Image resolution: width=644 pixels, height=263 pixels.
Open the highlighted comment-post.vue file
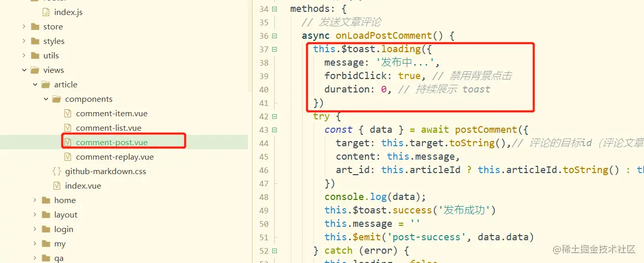click(x=112, y=143)
